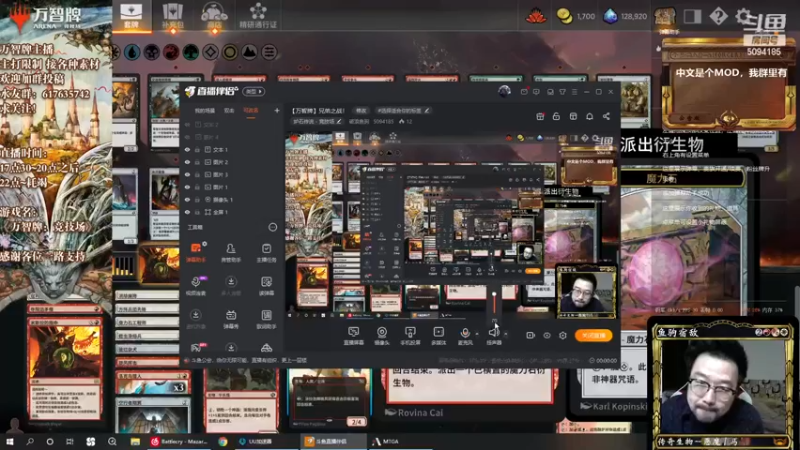Open the 精研通行证 mastery pass tab
Image resolution: width=800 pixels, height=450 pixels.
click(258, 16)
